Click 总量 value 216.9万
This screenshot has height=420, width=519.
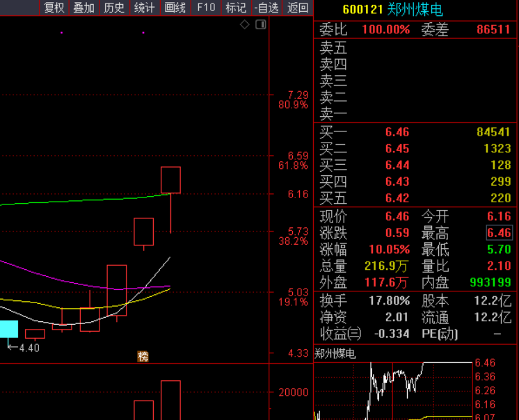point(387,266)
